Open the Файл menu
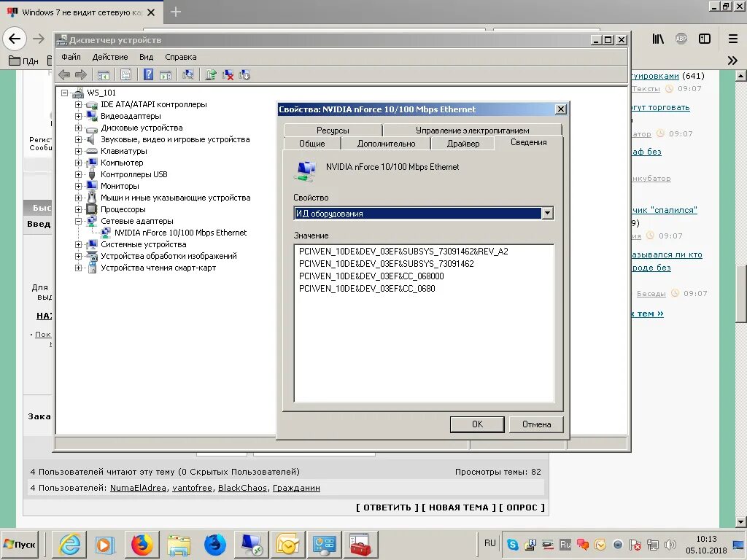This screenshot has height=560, width=747. (71, 57)
